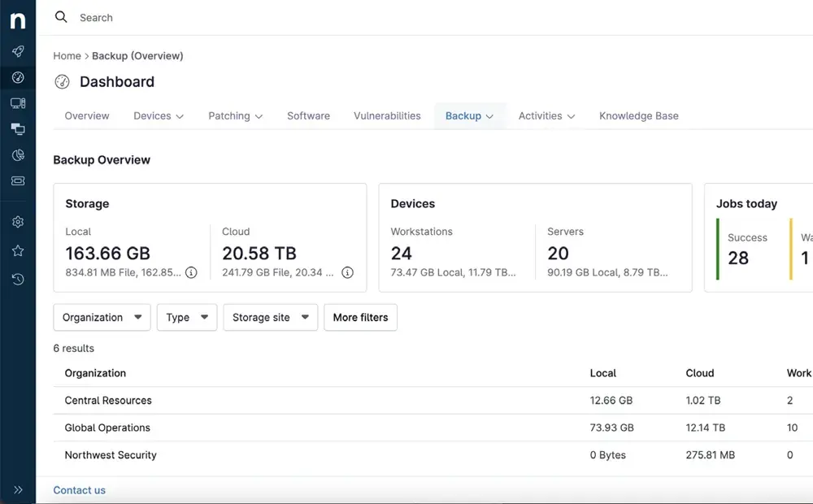Open the rocket Get Started sidebar icon
The image size is (813, 504).
(18, 51)
